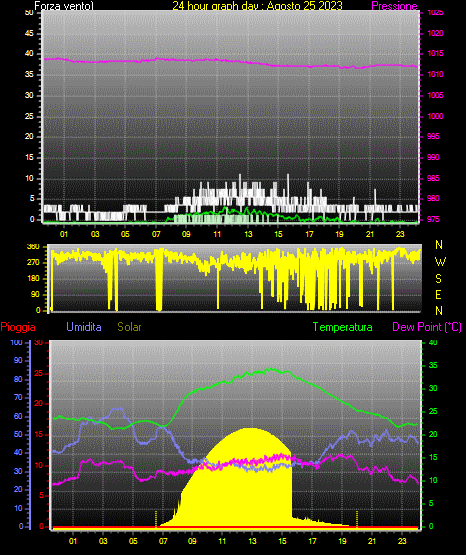Viewport: 466px width, 555px height.
Task: Select the green Temperatura legend label
Action: pyautogui.click(x=343, y=327)
